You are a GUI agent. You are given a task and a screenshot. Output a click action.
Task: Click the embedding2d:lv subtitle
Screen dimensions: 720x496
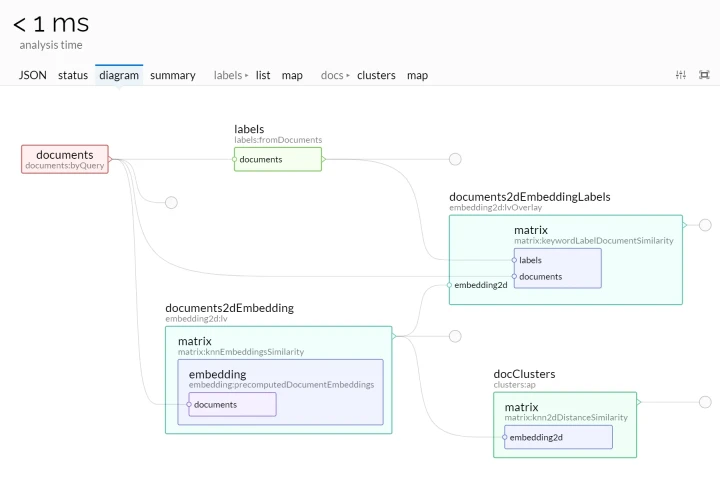tap(197, 319)
